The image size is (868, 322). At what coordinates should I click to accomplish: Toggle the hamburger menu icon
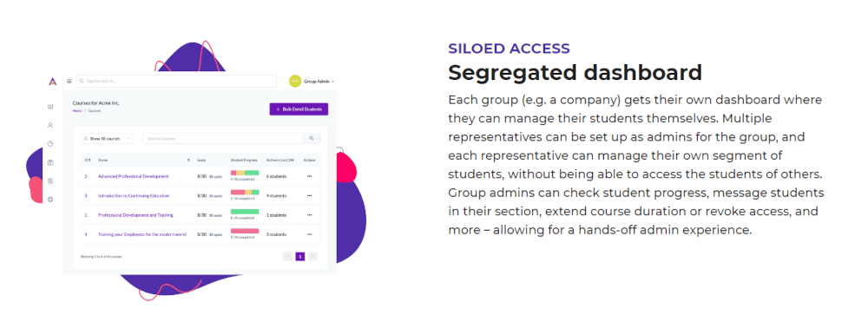(x=69, y=82)
